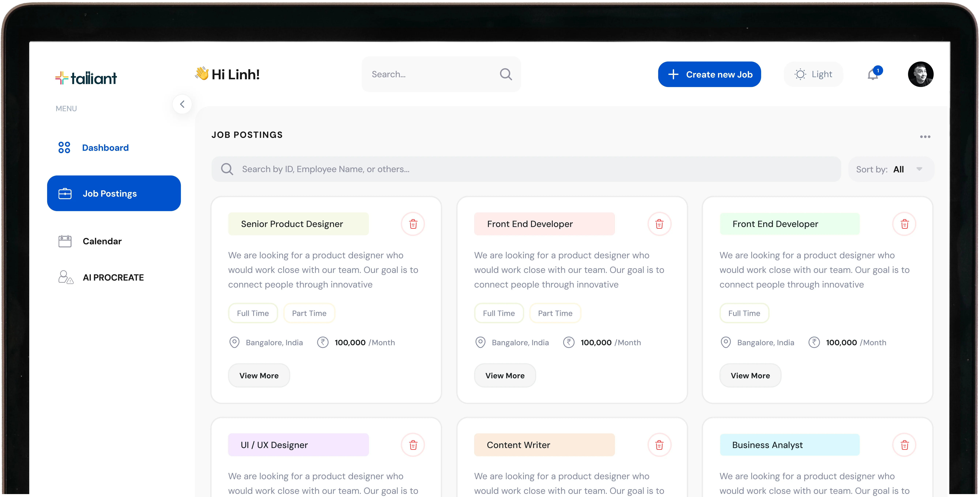Open the Sort by All dropdown

891,169
